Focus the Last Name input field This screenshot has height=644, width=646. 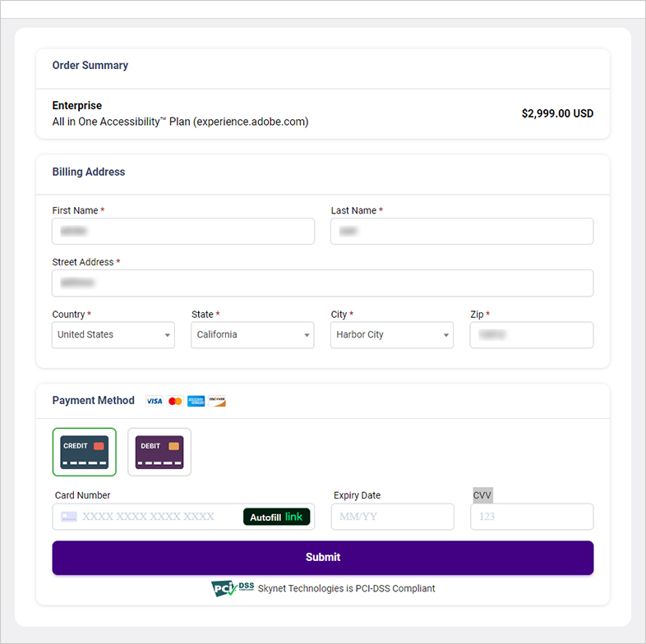point(462,232)
